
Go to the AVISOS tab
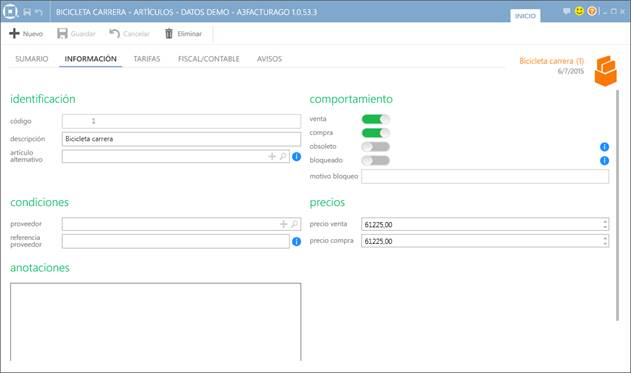[x=269, y=59]
